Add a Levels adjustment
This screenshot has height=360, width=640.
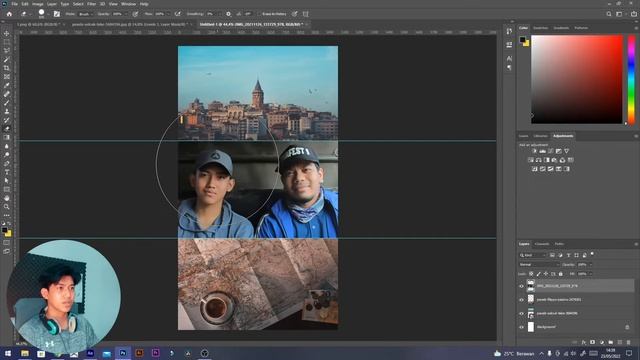point(542,151)
